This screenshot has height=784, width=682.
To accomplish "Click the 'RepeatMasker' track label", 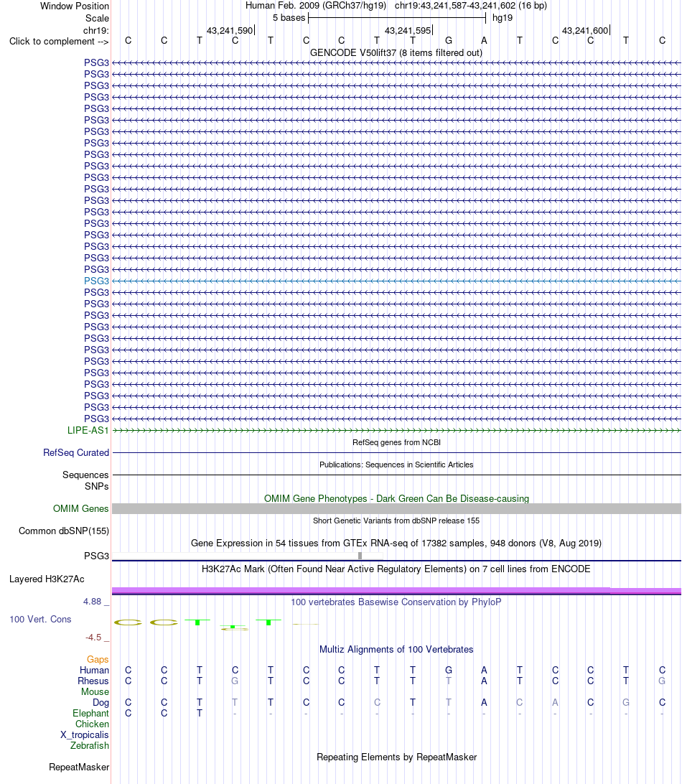I will (79, 767).
